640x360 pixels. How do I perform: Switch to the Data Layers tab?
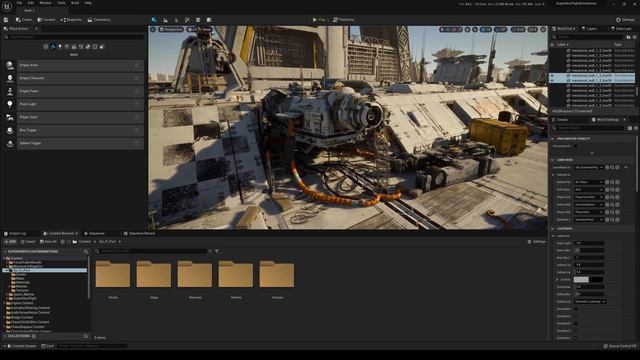tap(621, 29)
